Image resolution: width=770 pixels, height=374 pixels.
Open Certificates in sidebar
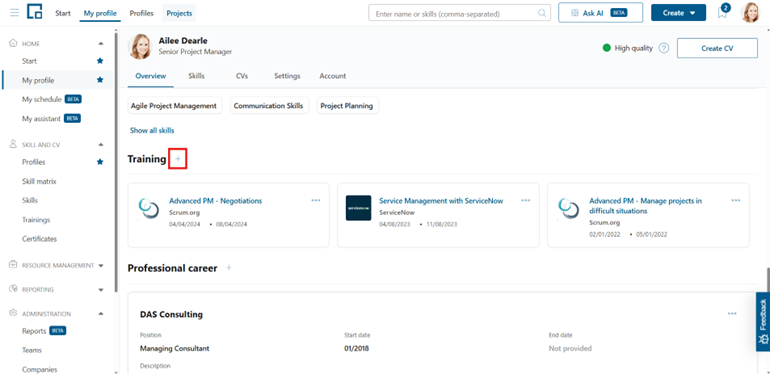(39, 239)
